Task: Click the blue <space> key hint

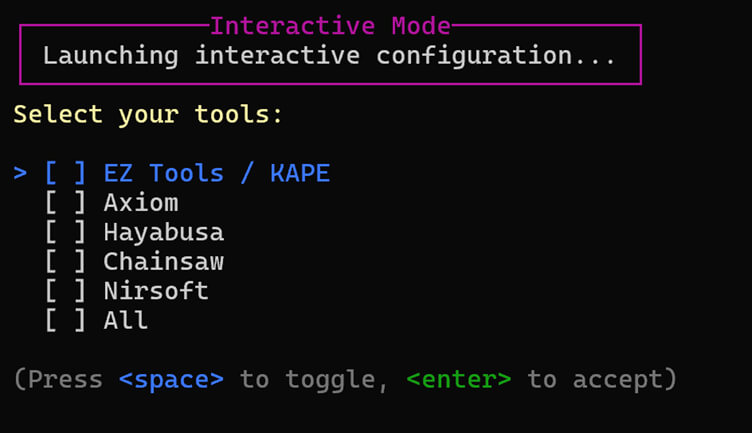Action: coord(171,380)
